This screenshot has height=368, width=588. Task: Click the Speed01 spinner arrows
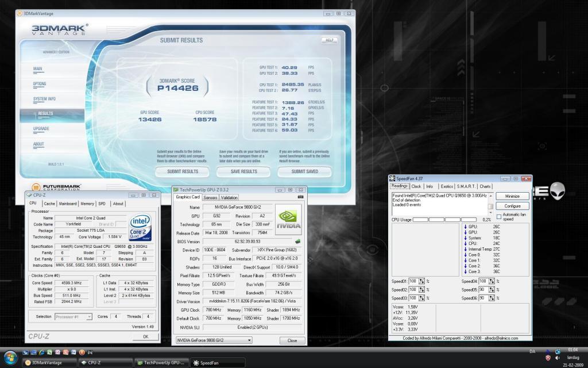point(422,281)
